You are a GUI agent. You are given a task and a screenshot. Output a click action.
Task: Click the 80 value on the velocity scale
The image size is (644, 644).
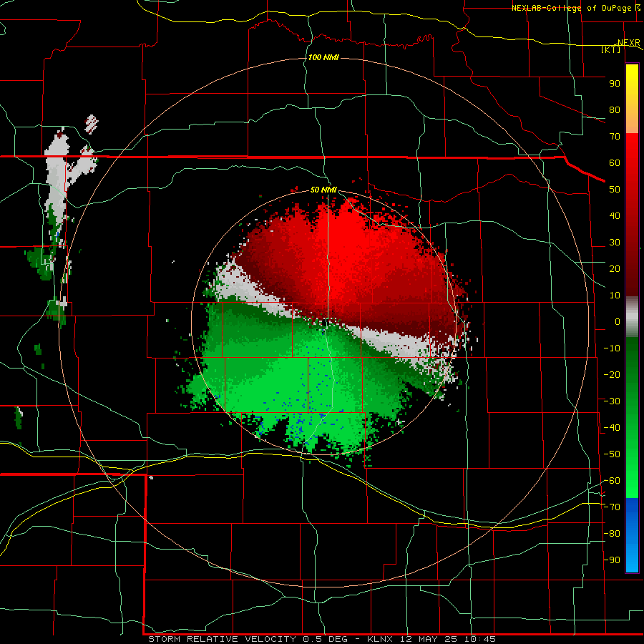coord(615,110)
